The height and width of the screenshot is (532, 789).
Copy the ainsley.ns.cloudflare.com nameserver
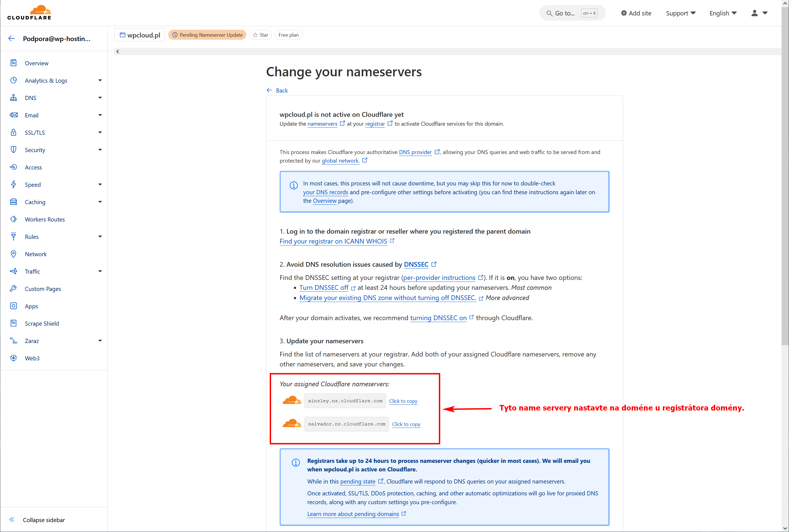[403, 401]
